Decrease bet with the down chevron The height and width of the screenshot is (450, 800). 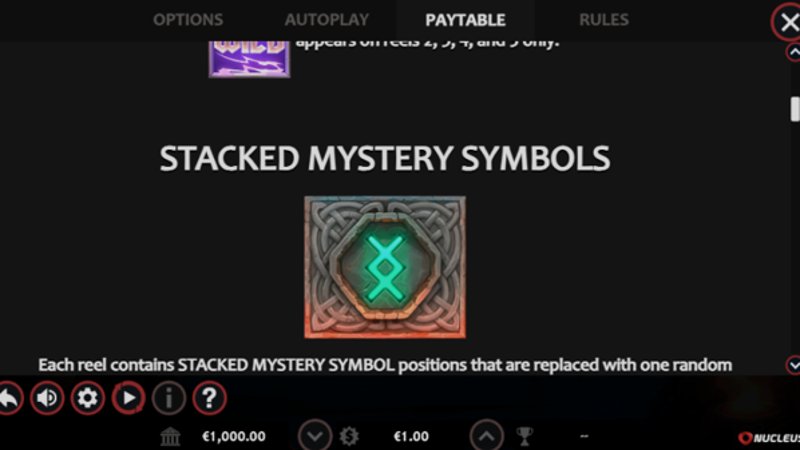point(315,436)
